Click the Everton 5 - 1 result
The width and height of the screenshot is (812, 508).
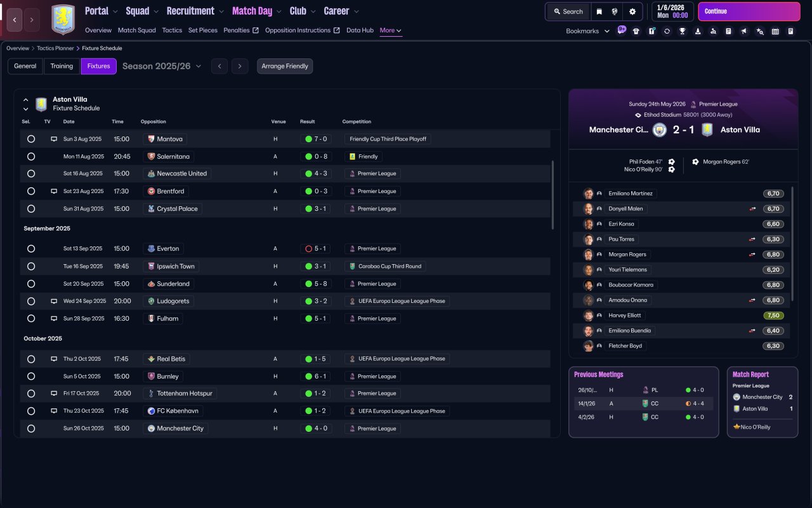(x=316, y=249)
